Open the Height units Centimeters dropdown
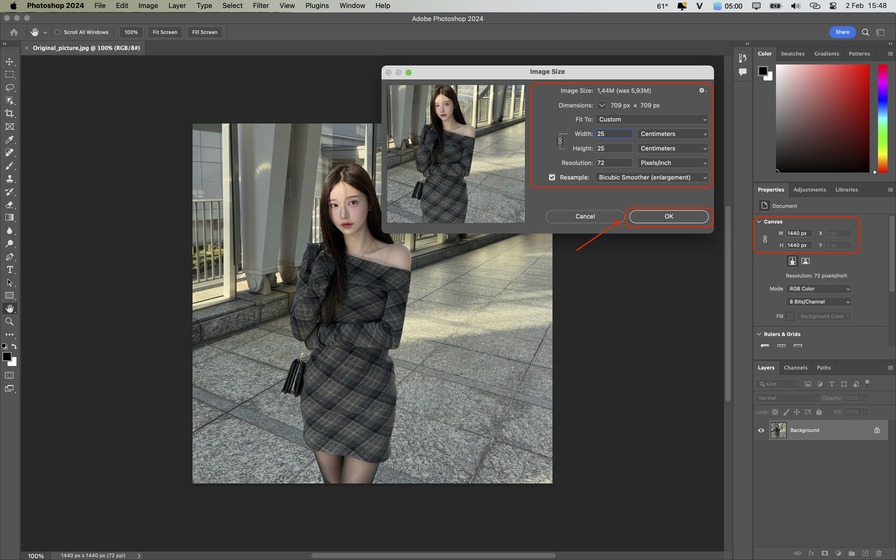Viewport: 896px width, 560px height. point(673,149)
